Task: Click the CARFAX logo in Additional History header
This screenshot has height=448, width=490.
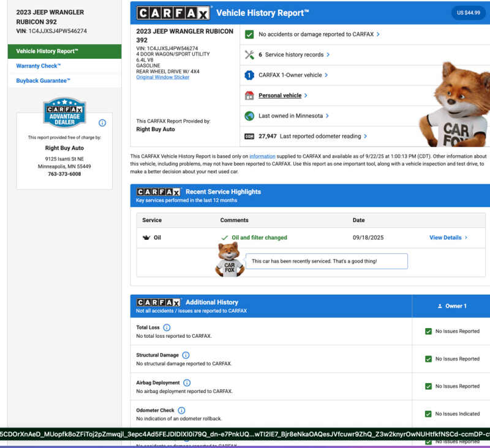Action: [159, 302]
